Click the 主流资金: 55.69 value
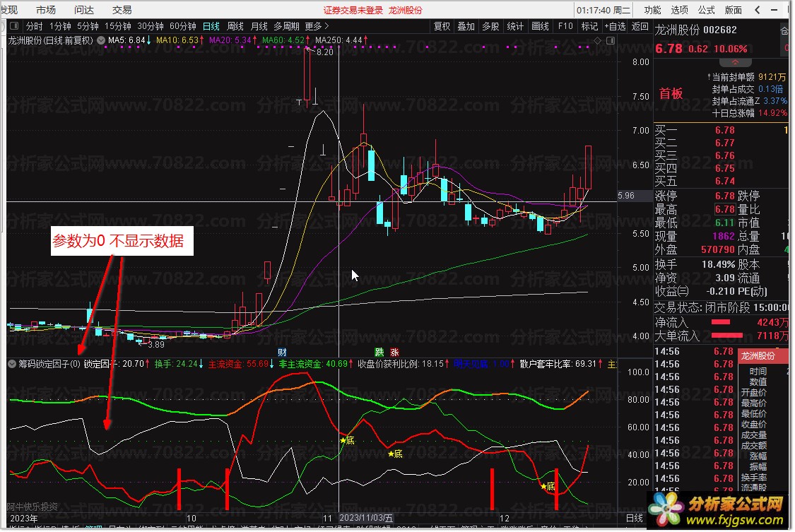This screenshot has height=532, width=795. 241,364
